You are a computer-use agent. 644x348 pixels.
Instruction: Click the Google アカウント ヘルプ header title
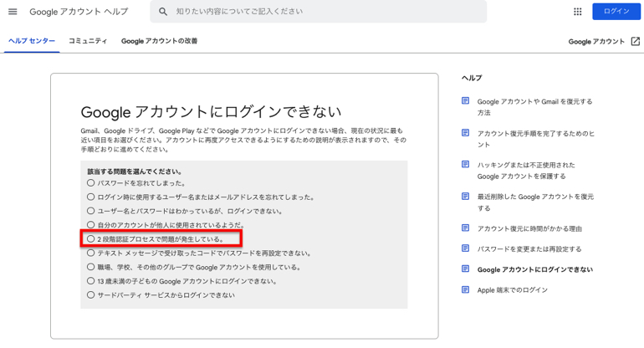[x=79, y=12]
